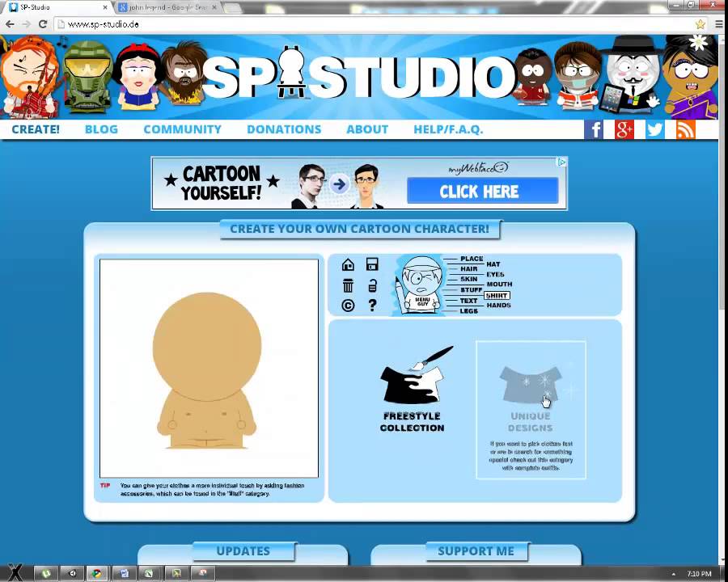
Task: Open the DONATIONS navigation link
Action: pos(284,129)
